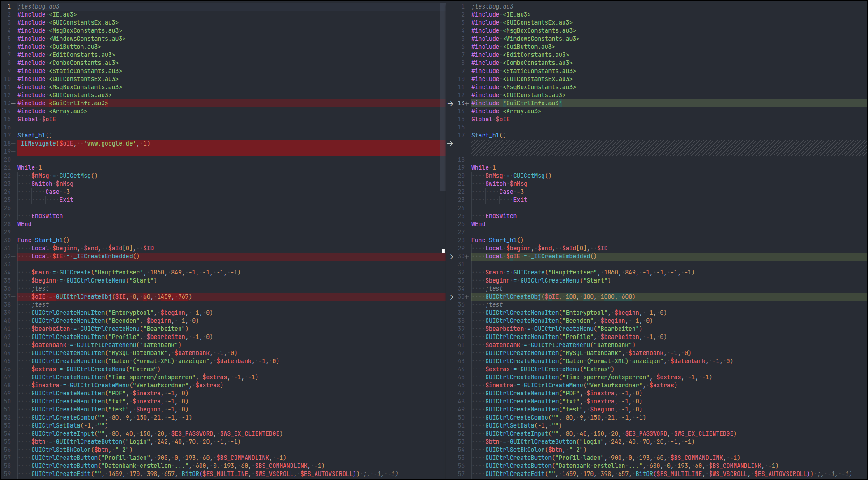
Task: Click the revert arrow for the GuiCtrlInfo include change
Action: point(450,103)
